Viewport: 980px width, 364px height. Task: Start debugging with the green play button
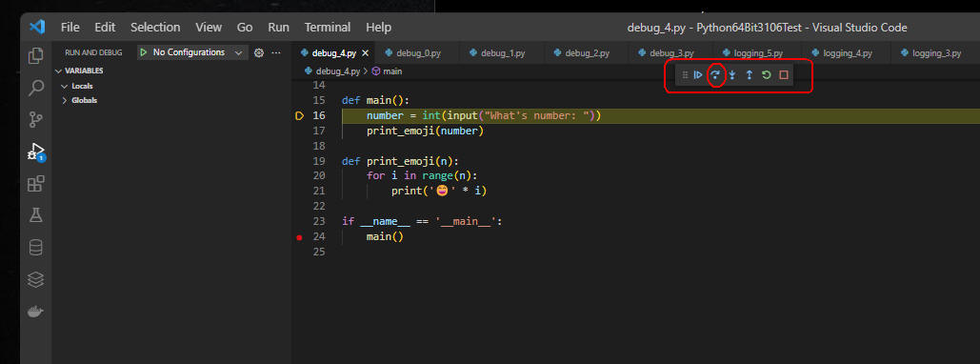click(144, 52)
